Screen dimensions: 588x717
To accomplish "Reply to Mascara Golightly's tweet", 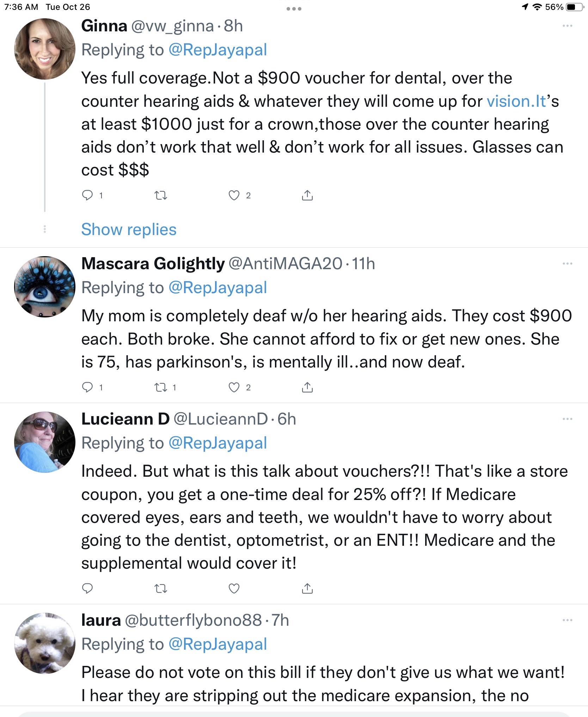I will tap(87, 388).
